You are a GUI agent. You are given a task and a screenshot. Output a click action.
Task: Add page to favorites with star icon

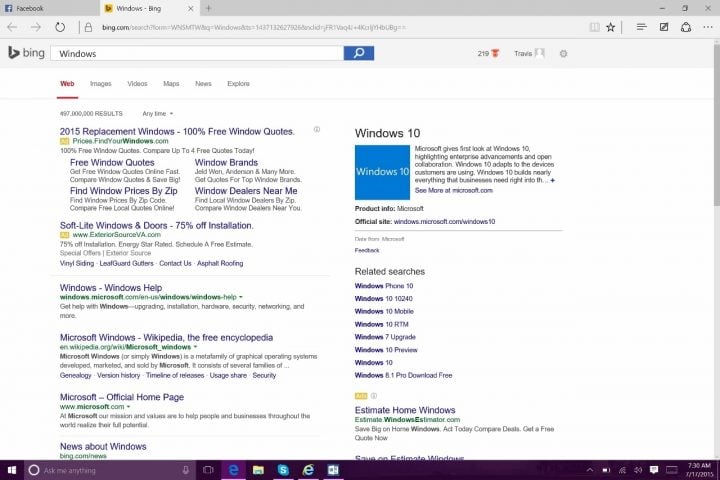click(611, 27)
